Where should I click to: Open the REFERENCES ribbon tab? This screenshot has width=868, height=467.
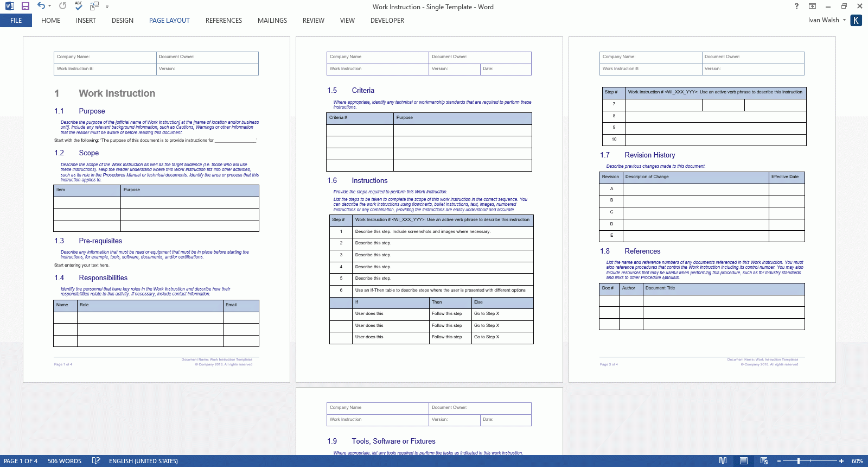click(x=224, y=21)
